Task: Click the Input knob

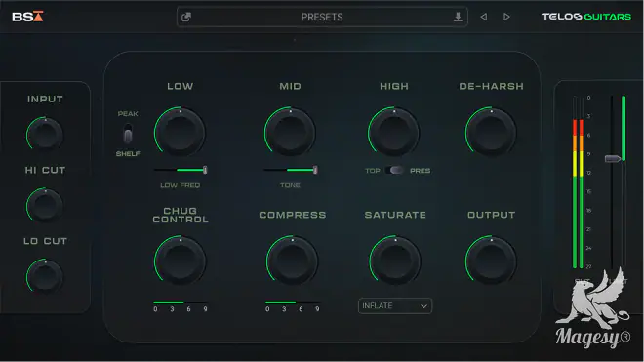Action: 44,134
